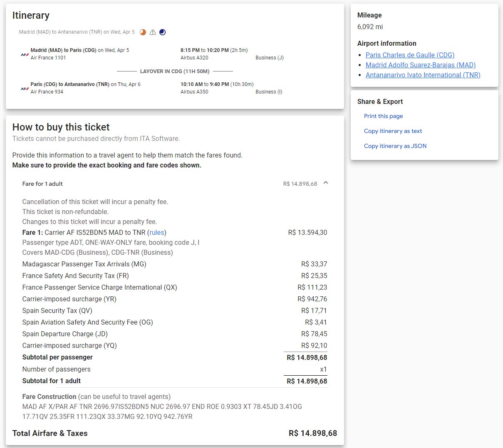Viewport: 503px width, 448px height.
Task: Click the Airbus A350 aircraft label
Action: click(194, 92)
